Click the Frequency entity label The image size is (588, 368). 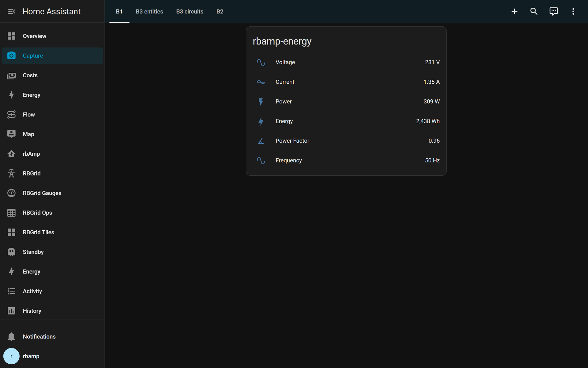289,160
